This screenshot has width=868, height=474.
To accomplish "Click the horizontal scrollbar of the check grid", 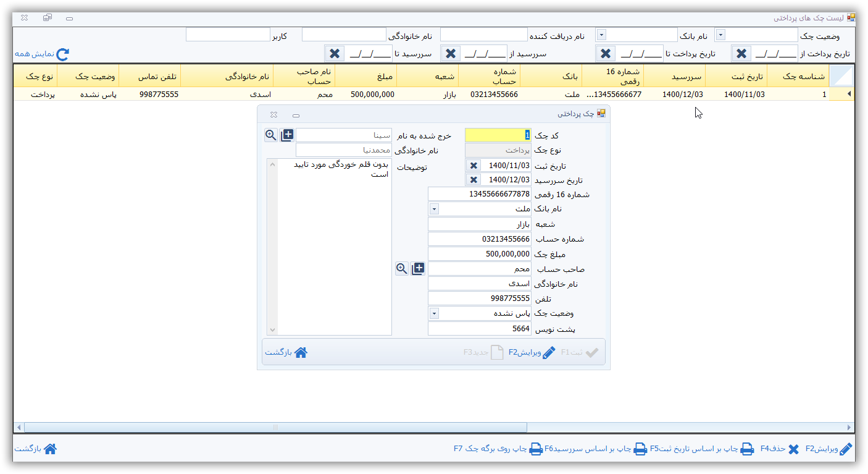I will pyautogui.click(x=275, y=427).
